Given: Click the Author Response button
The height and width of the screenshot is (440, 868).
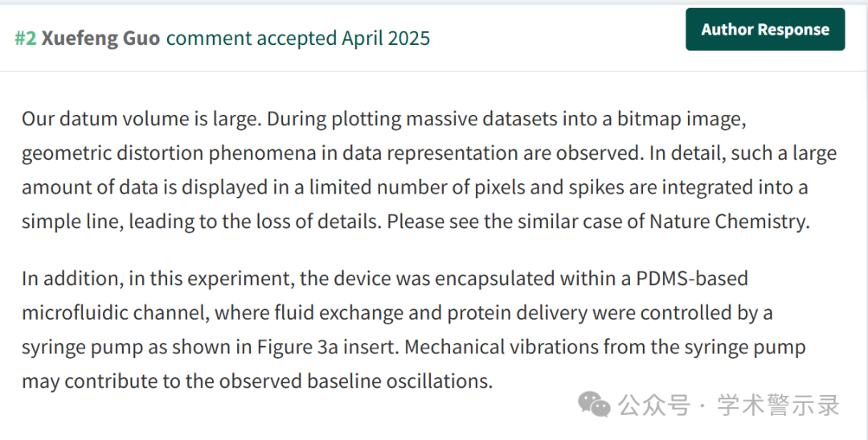Looking at the screenshot, I should pyautogui.click(x=765, y=29).
